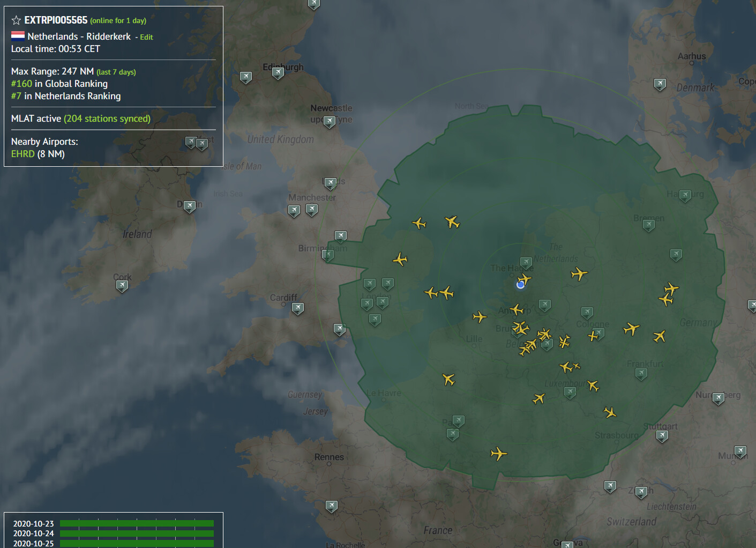Select the airport marker near Newcastle
Image resolution: width=756 pixels, height=548 pixels.
click(330, 122)
